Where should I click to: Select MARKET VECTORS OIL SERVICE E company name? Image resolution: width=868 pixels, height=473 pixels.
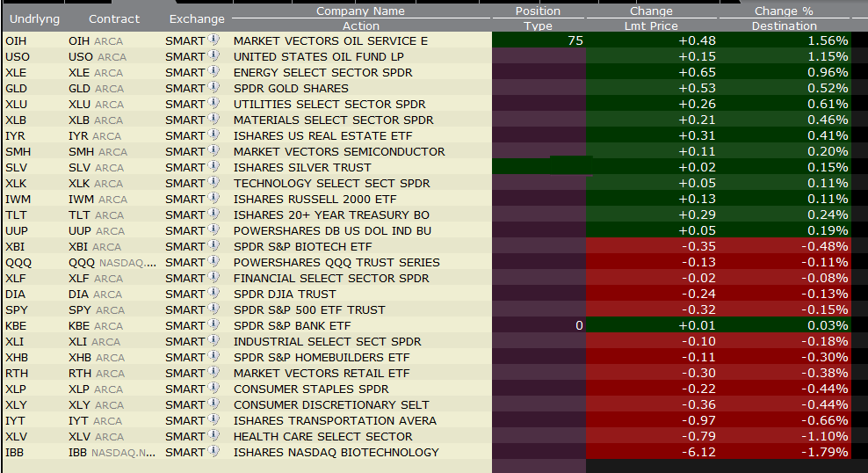click(330, 41)
